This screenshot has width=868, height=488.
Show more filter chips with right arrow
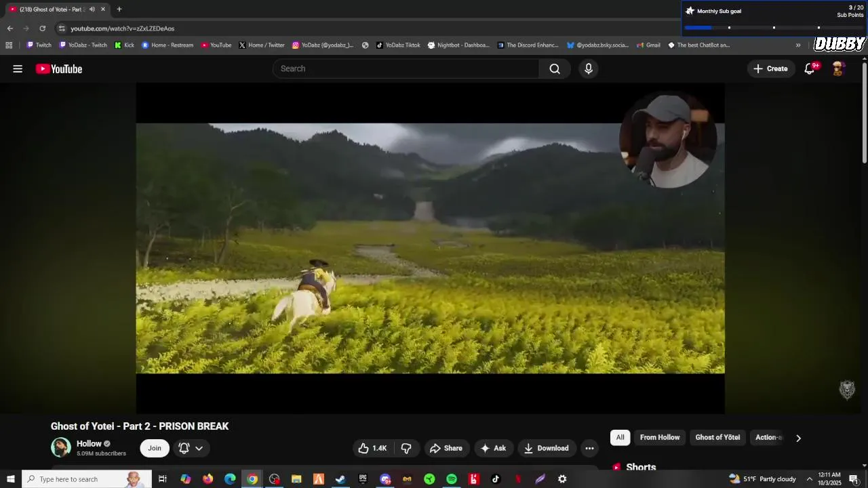[798, 438]
